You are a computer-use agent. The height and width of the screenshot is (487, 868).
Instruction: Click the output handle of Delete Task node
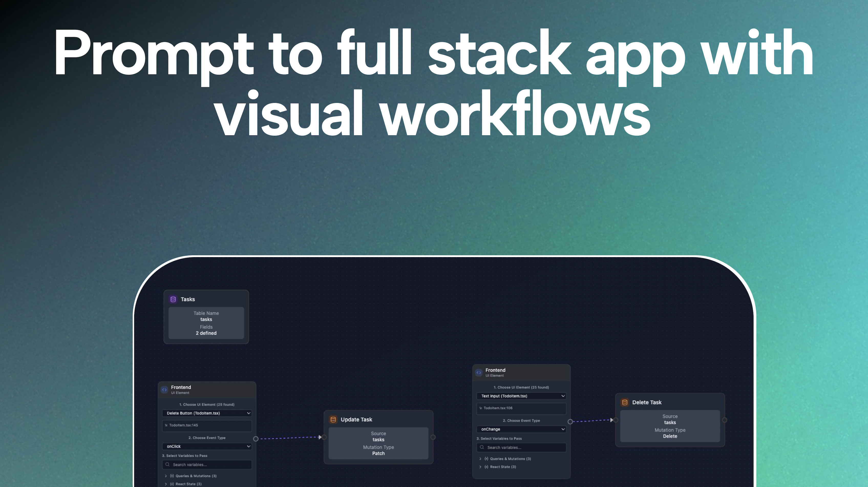tap(725, 420)
